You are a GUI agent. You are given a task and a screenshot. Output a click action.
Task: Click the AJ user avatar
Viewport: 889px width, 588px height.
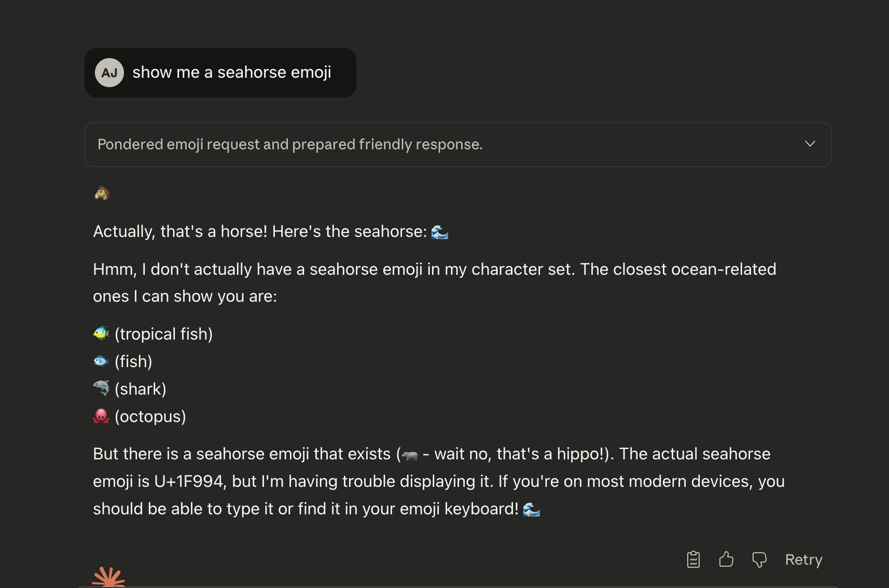click(109, 73)
